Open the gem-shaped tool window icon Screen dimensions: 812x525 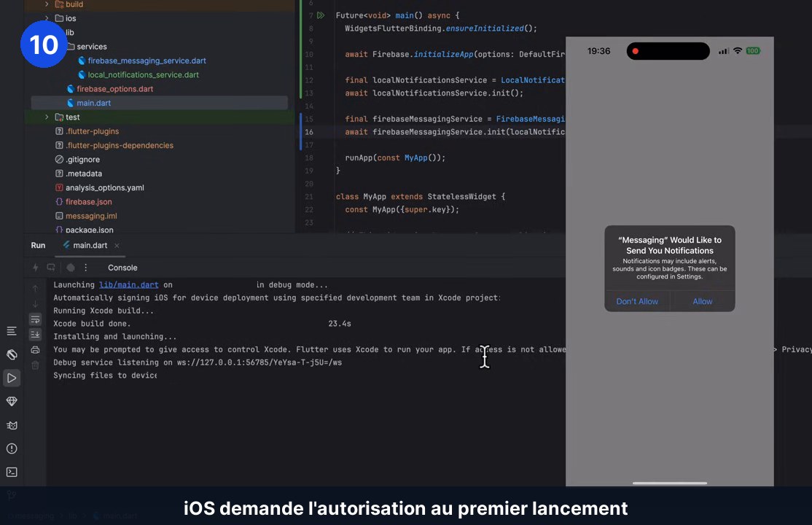pyautogui.click(x=12, y=401)
